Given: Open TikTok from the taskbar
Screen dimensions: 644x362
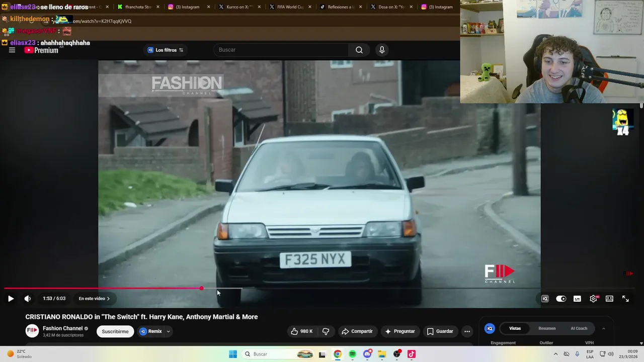Looking at the screenshot, I should point(412,354).
